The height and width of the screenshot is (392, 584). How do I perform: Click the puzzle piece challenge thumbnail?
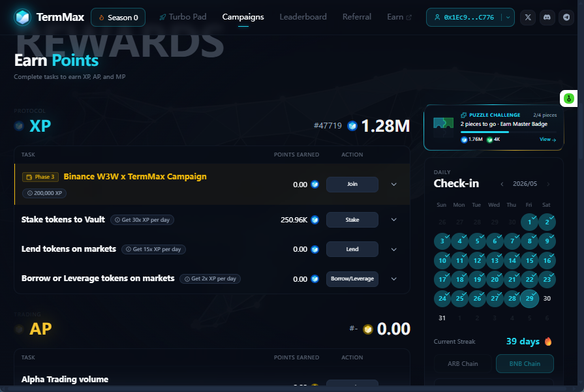(443, 127)
